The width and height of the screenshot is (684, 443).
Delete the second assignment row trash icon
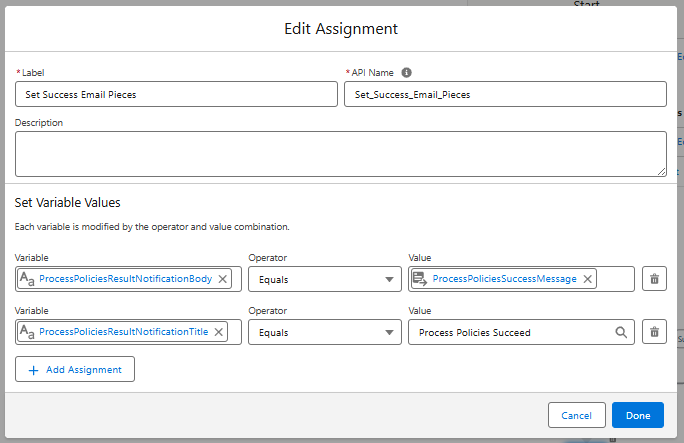pos(654,332)
